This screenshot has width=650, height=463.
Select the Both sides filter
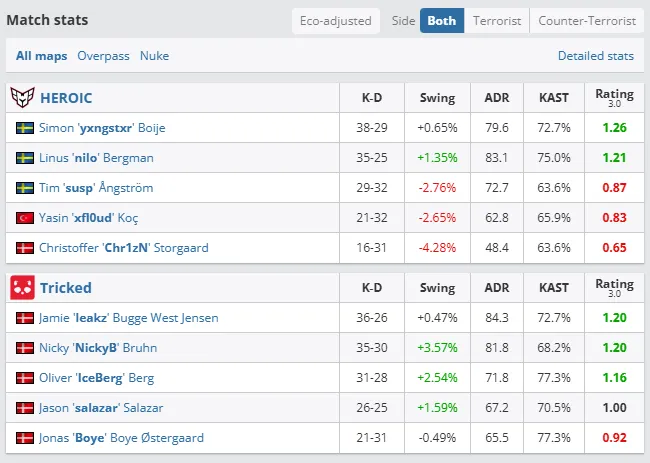click(x=442, y=20)
